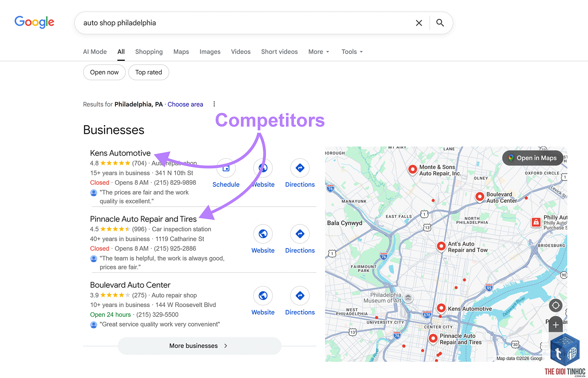Click the Businesses heading
The image size is (588, 378).
pyautogui.click(x=114, y=130)
